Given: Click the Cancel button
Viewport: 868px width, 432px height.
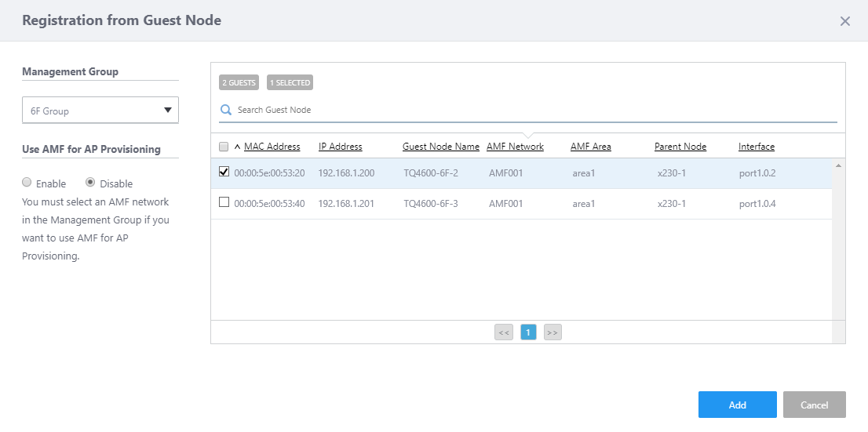Looking at the screenshot, I should tap(815, 405).
